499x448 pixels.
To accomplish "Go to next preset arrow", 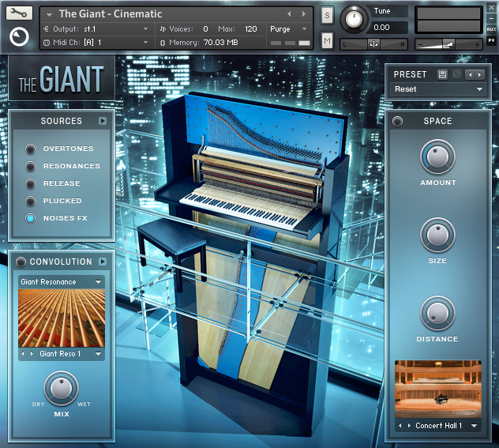I will [480, 74].
